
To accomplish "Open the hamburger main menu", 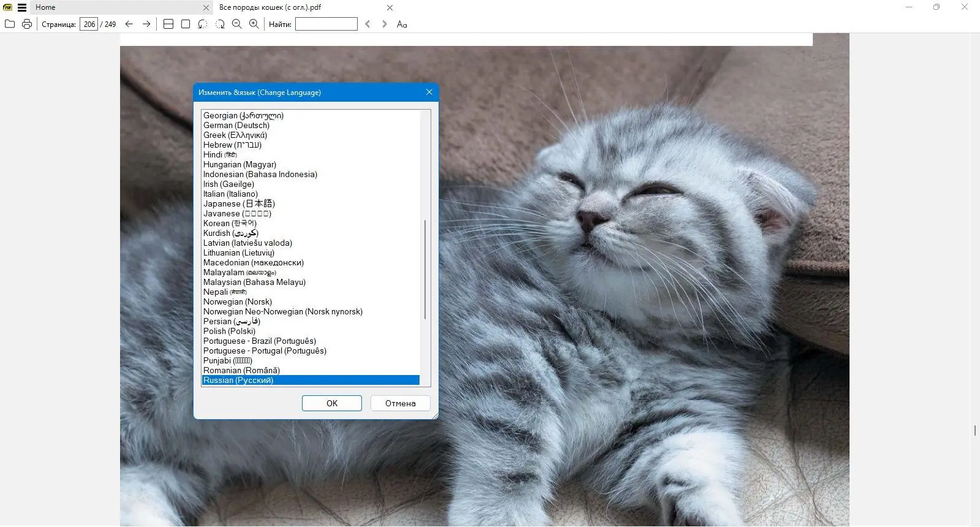I will [x=22, y=8].
